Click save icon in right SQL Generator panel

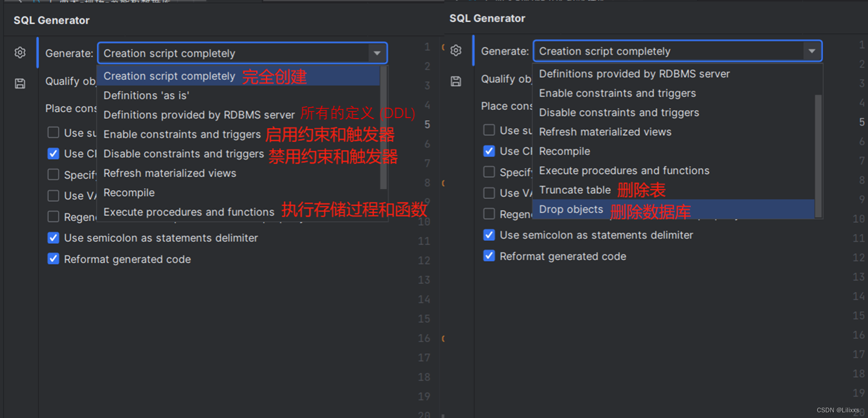click(x=456, y=81)
